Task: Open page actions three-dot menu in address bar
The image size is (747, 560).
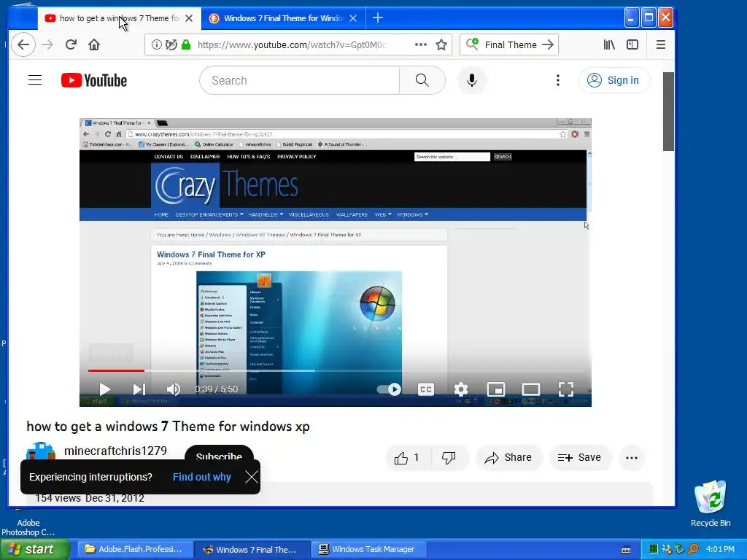Action: pyautogui.click(x=421, y=44)
